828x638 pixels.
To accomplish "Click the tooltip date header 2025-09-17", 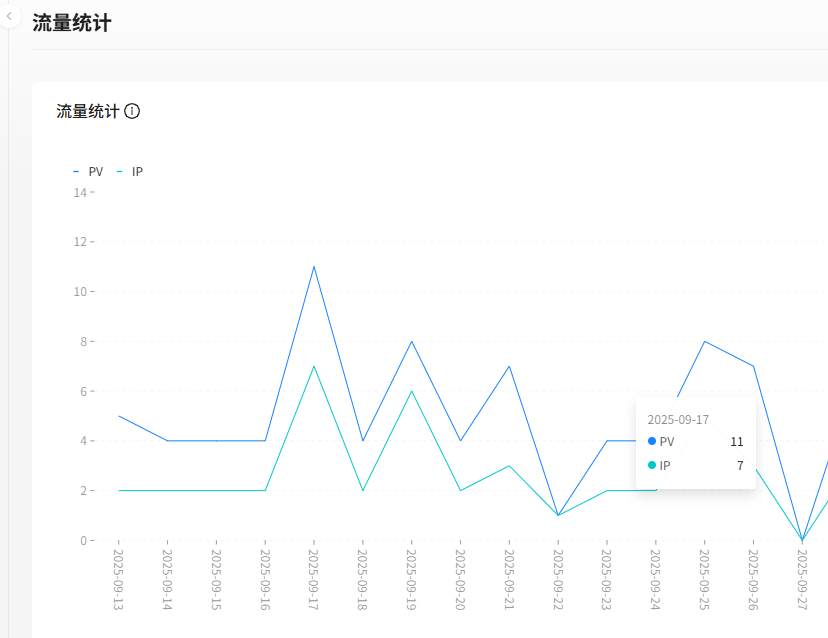I will (x=678, y=419).
